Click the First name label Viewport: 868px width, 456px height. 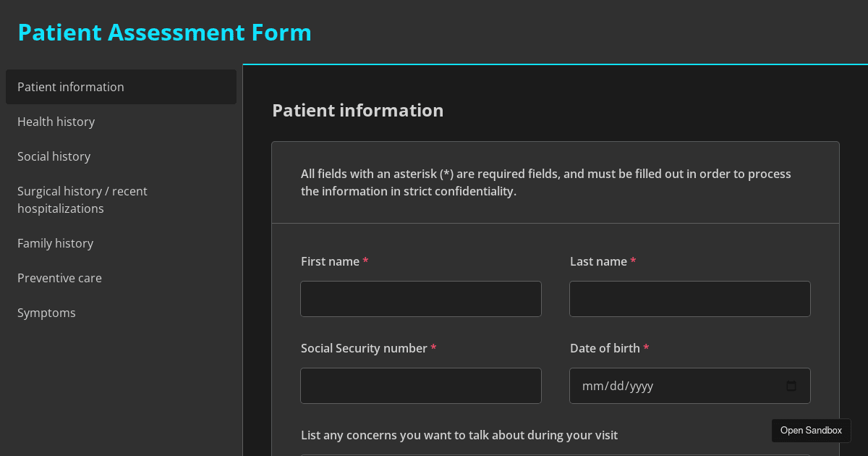(331, 261)
